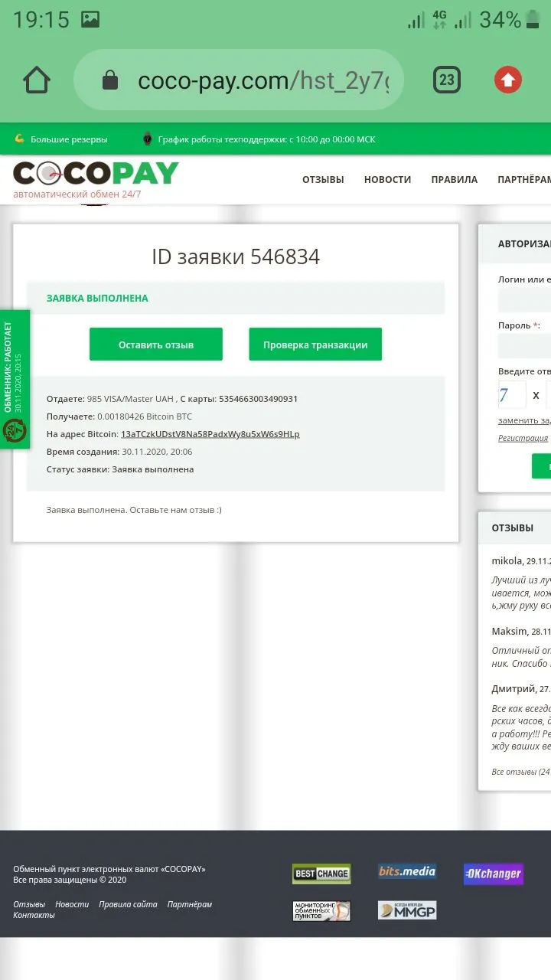
Task: Open the exchange monitoring badge below BestChange
Action: 321,910
